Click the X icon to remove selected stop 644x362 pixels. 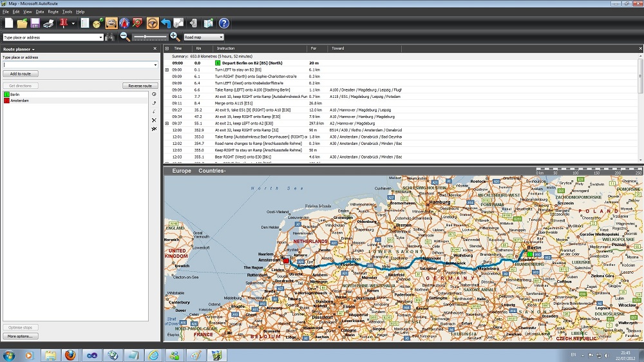pyautogui.click(x=154, y=120)
